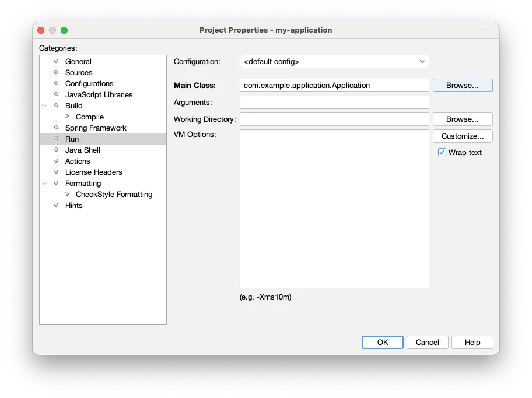This screenshot has height=398, width=532.
Task: Collapse the Build tree node
Action: pos(45,105)
